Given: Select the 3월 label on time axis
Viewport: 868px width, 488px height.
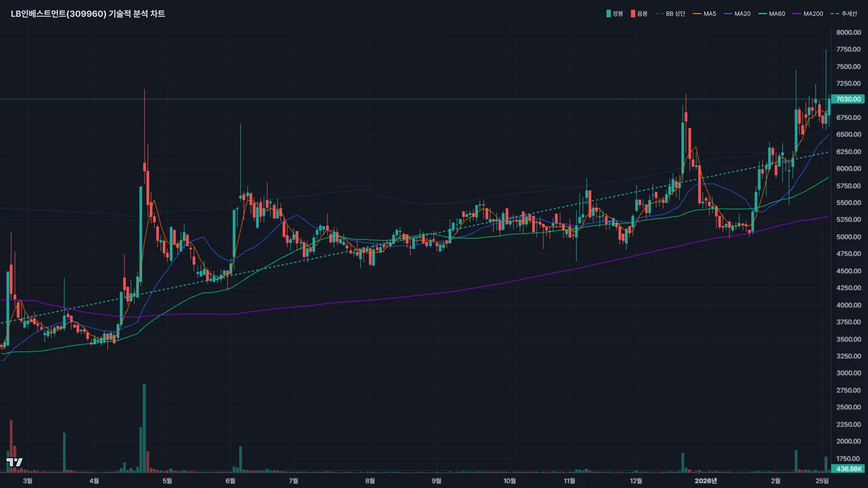Looking at the screenshot, I should point(28,481).
